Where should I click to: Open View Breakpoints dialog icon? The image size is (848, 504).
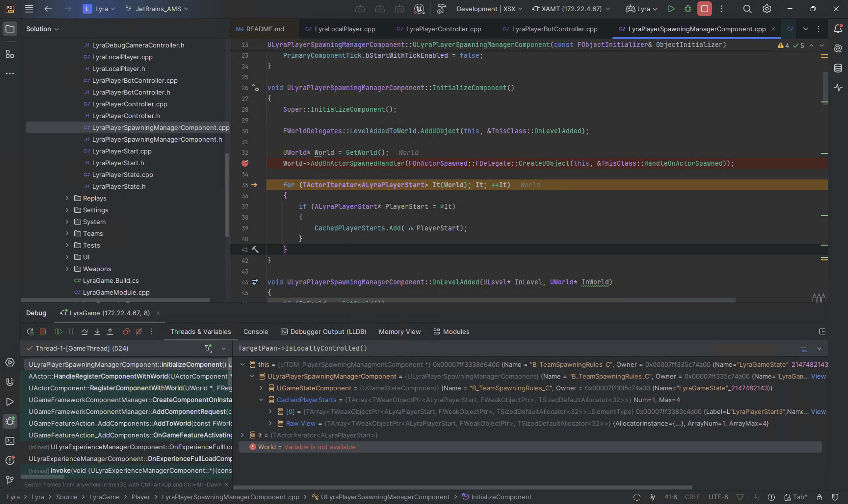click(x=126, y=332)
